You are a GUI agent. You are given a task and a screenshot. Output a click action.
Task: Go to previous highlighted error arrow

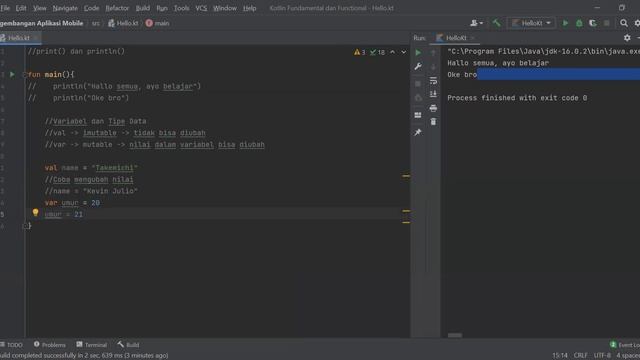pyautogui.click(x=392, y=52)
